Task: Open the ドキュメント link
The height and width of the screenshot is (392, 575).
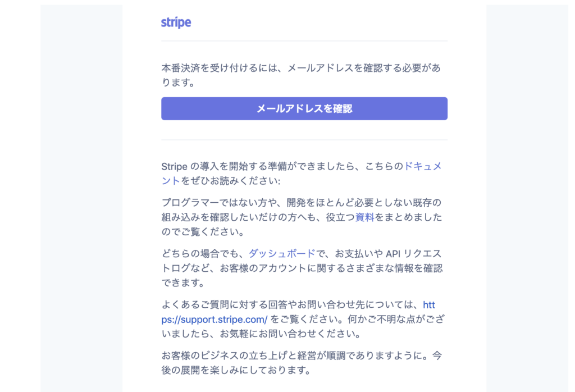Action: point(423,166)
